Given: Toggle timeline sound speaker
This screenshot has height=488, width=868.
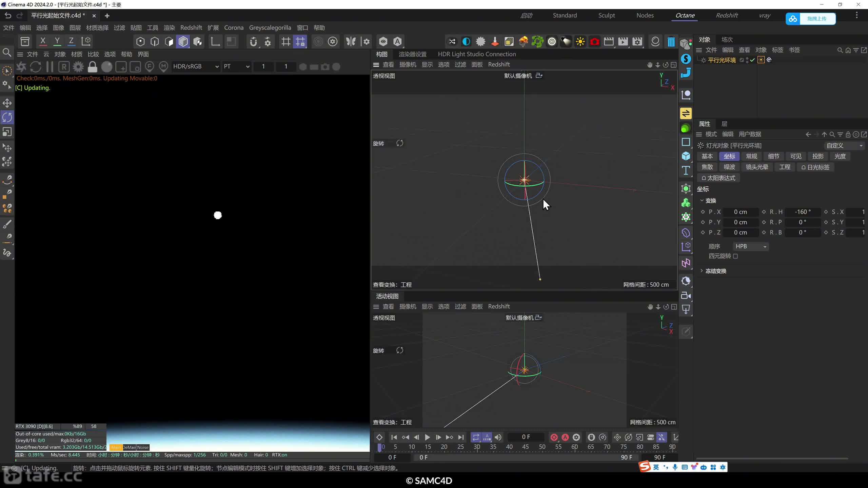Looking at the screenshot, I should [498, 437].
